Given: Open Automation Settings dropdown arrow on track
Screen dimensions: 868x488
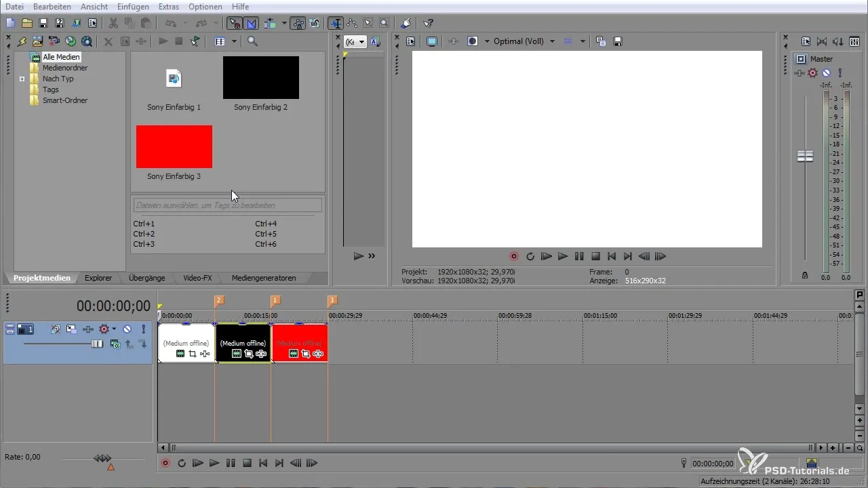Looking at the screenshot, I should [x=114, y=329].
